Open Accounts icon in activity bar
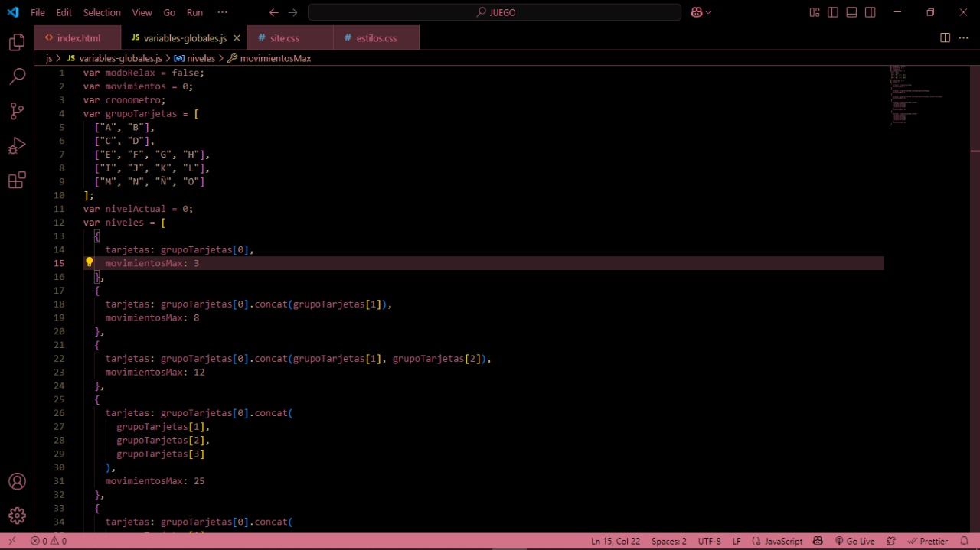Screen dimensions: 980x550 click(x=17, y=482)
